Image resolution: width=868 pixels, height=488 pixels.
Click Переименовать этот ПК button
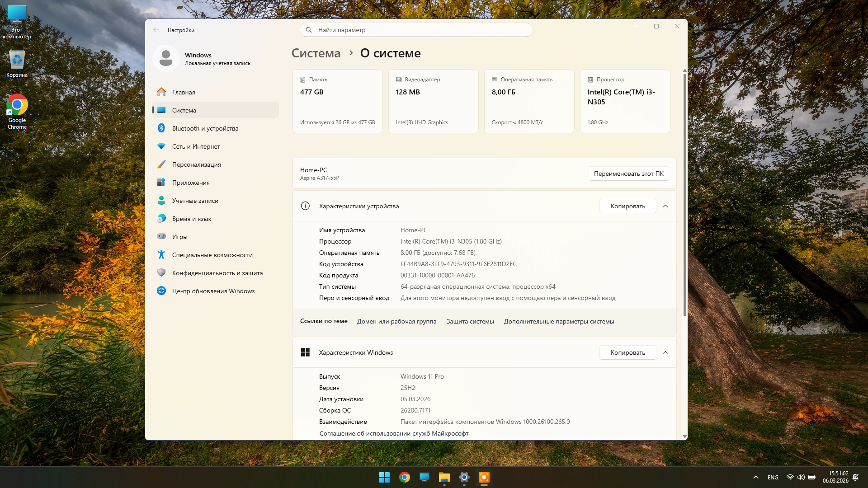[x=628, y=174]
